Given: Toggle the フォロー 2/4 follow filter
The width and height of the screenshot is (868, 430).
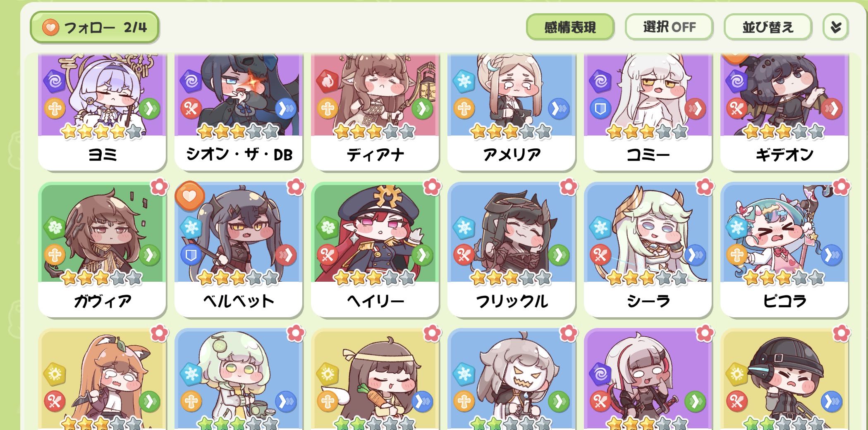Looking at the screenshot, I should coord(94,27).
